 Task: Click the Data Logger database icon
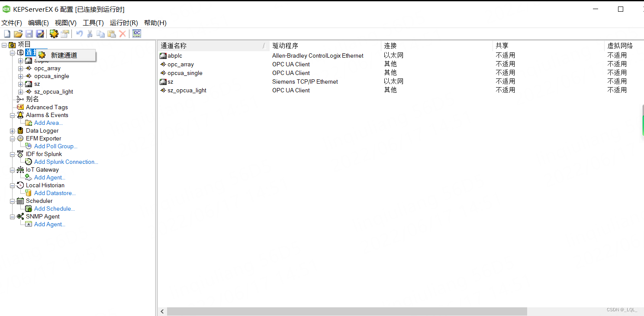(x=20, y=130)
